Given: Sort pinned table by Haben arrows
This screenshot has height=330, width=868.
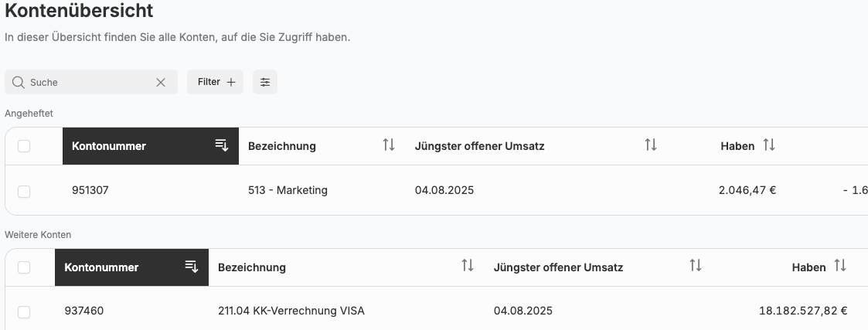Looking at the screenshot, I should click(769, 145).
